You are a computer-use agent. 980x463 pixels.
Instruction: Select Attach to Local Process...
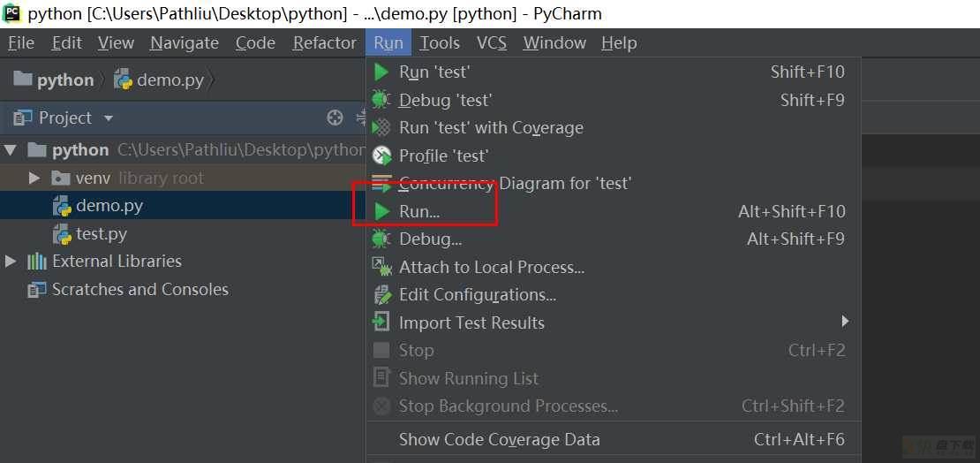(x=613, y=267)
